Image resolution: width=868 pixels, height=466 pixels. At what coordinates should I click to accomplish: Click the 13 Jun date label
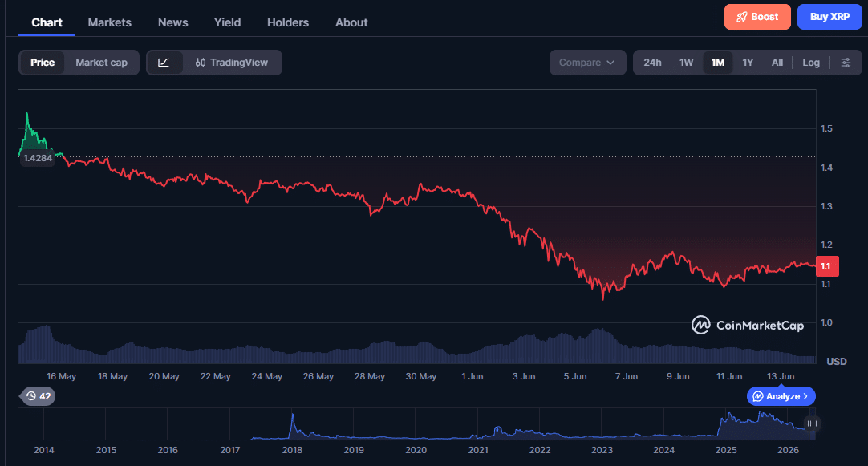tap(781, 376)
